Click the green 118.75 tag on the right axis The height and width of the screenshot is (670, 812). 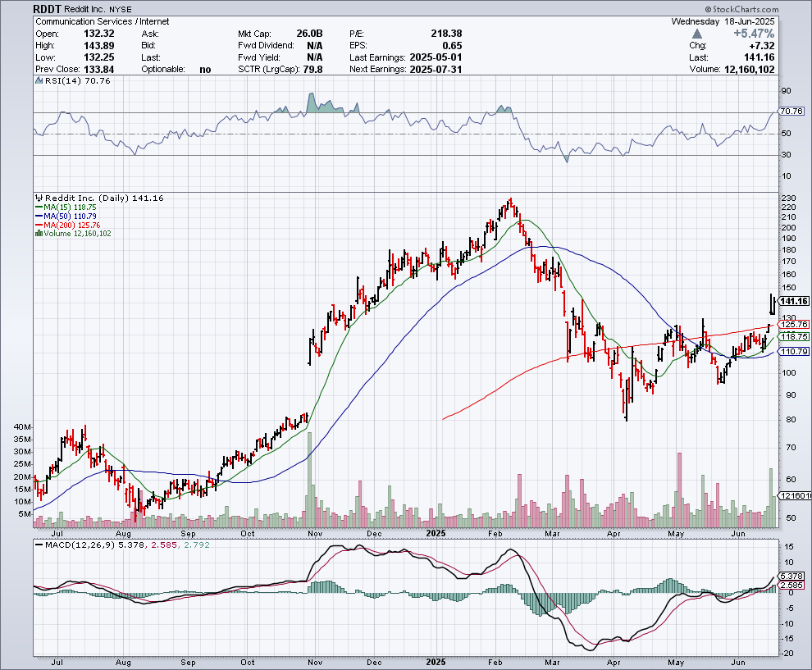794,336
